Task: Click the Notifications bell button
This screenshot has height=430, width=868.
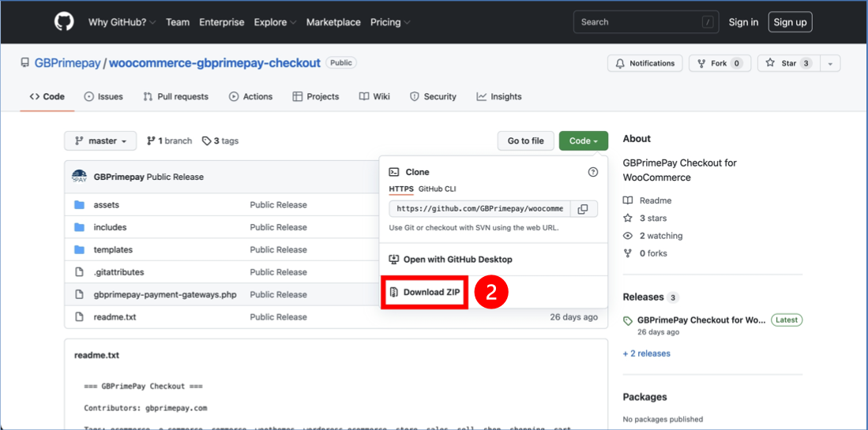Action: click(x=644, y=63)
